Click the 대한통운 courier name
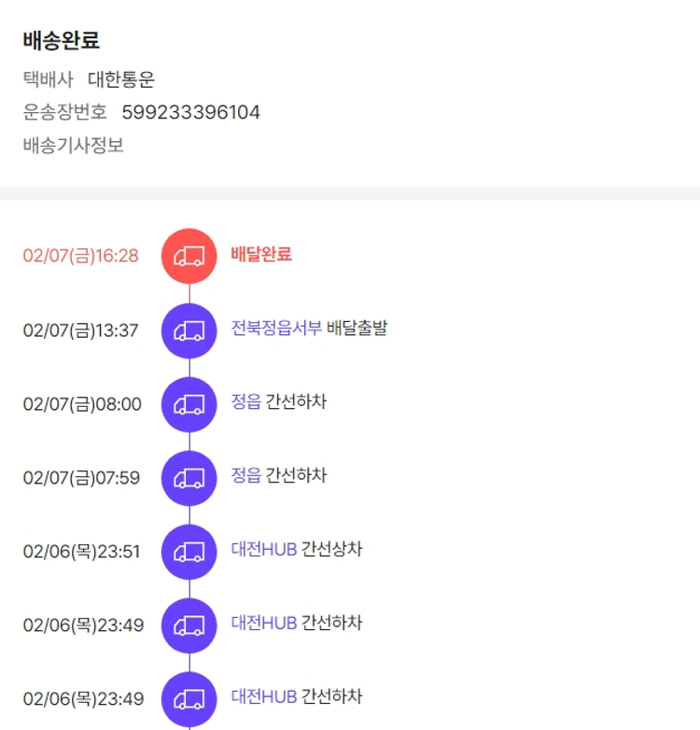The height and width of the screenshot is (730, 700). pos(121,80)
